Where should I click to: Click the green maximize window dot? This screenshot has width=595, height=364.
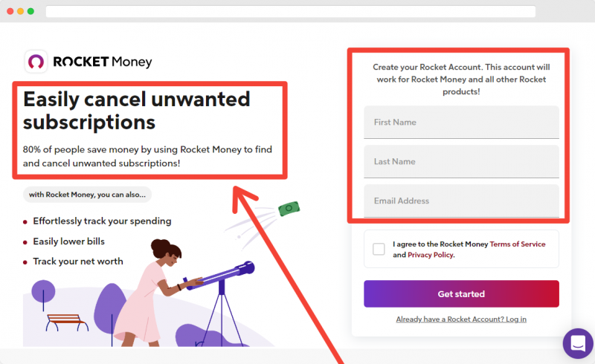pyautogui.click(x=30, y=11)
